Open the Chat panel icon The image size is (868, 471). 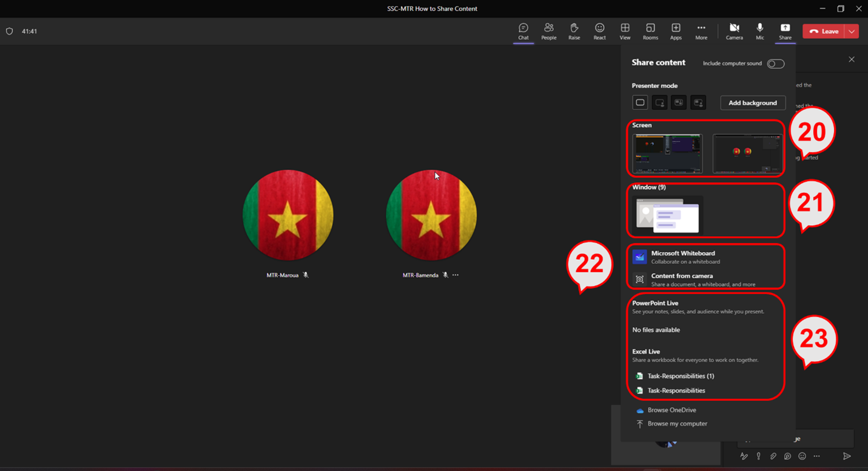(x=523, y=31)
